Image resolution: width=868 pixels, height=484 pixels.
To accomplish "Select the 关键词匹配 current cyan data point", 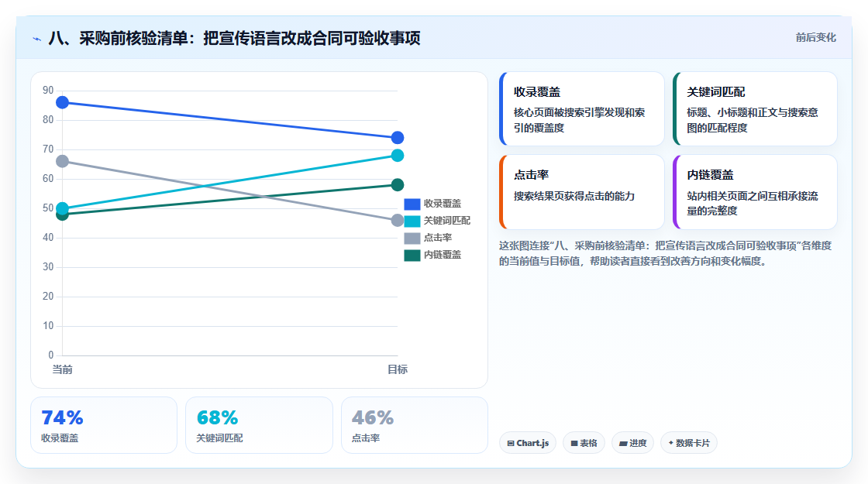I will [63, 208].
